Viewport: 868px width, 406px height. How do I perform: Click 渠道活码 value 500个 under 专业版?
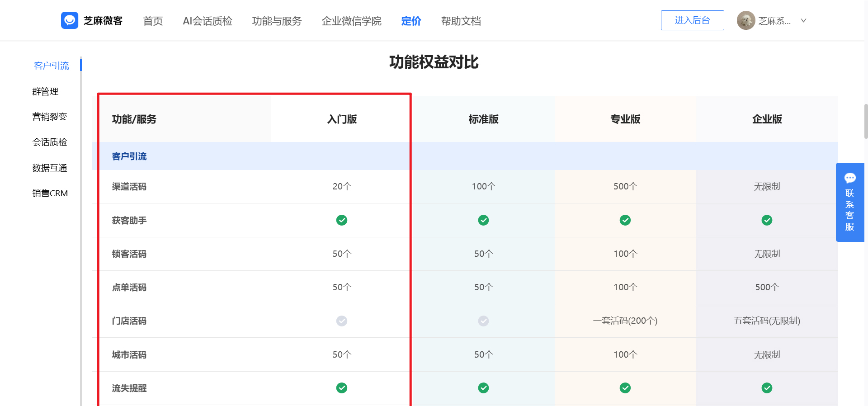pos(625,186)
